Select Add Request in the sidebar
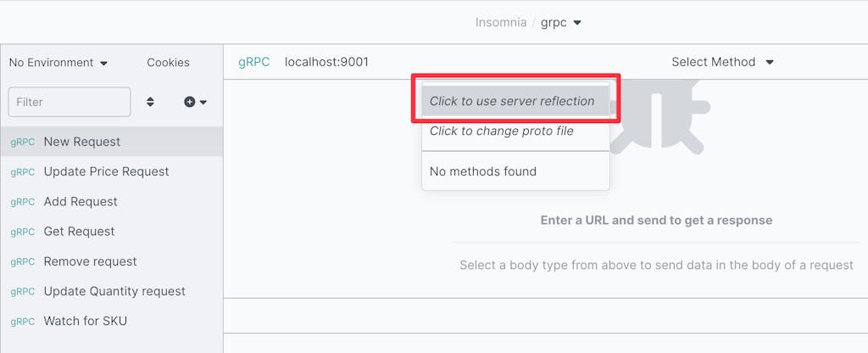 (81, 202)
